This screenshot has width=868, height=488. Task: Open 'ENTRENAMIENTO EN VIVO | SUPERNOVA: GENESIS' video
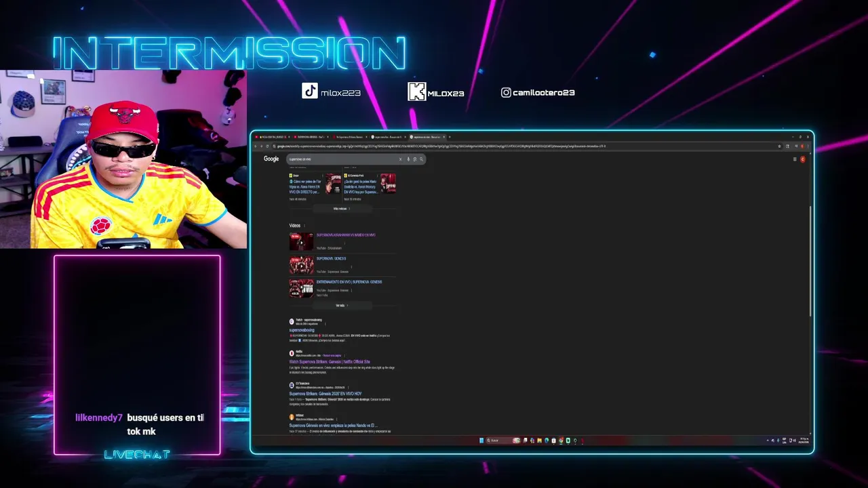click(x=349, y=282)
